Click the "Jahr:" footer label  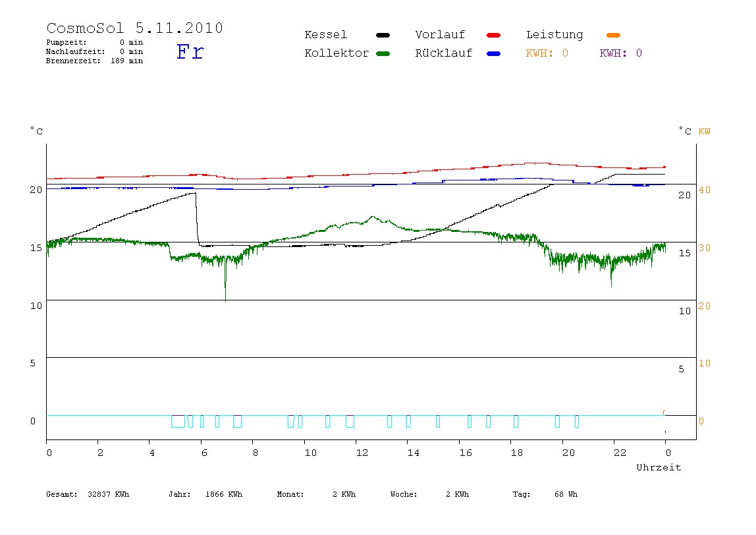point(180,494)
